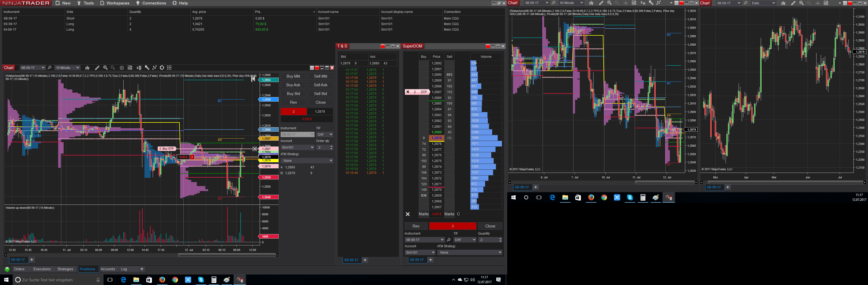The width and height of the screenshot is (868, 285).
Task: Zoom in on the 60 Minute chart
Action: [x=609, y=3]
